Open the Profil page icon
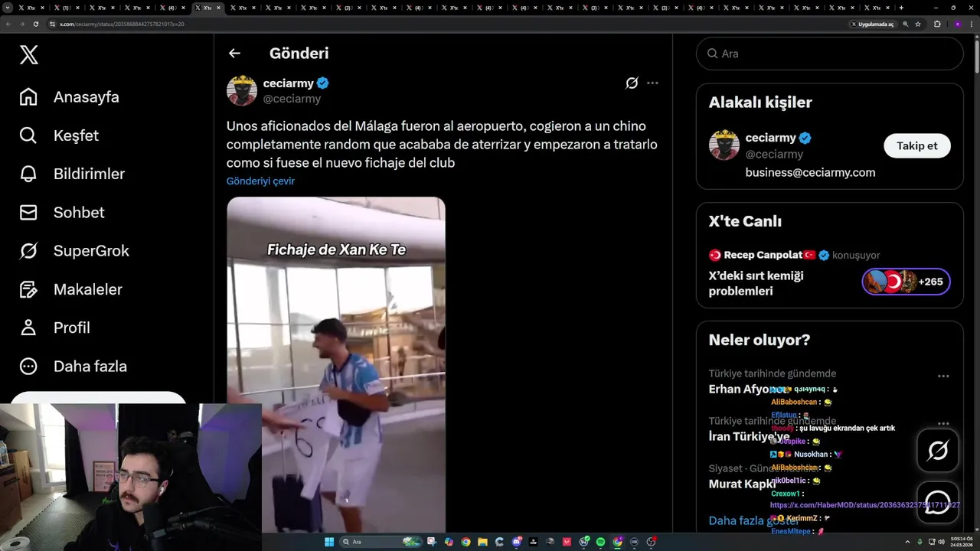Screen dimensions: 980x551 tap(28, 328)
